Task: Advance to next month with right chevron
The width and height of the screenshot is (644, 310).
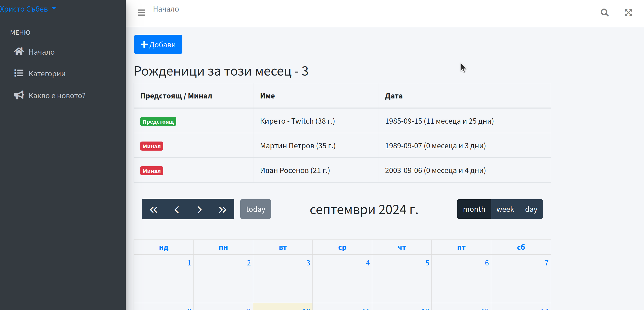Action: pyautogui.click(x=199, y=209)
